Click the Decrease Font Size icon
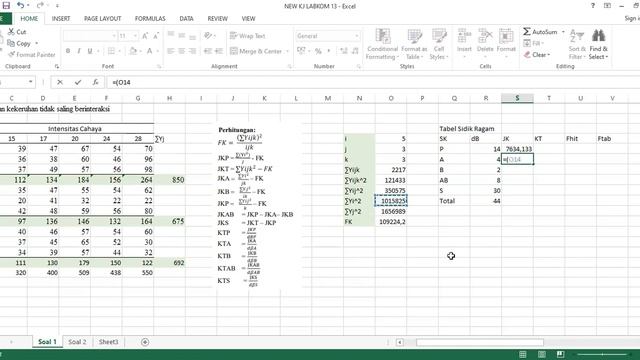 point(156,36)
